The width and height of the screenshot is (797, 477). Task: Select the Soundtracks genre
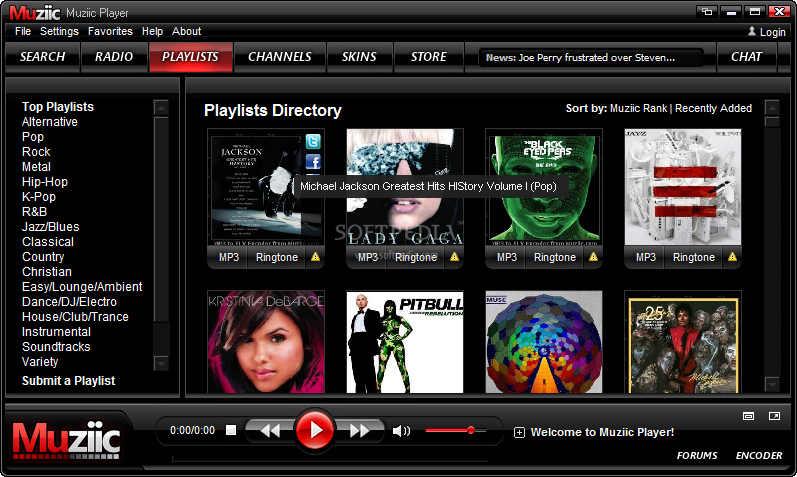pyautogui.click(x=56, y=347)
